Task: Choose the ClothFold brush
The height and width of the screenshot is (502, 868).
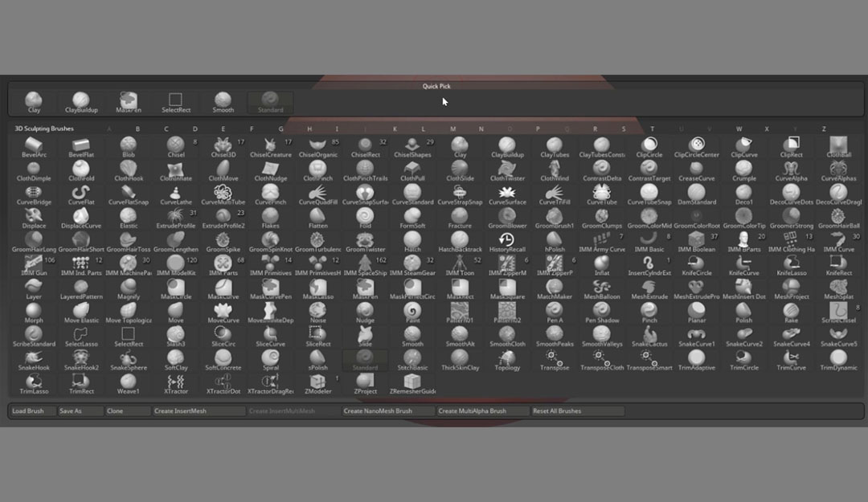Action: point(81,172)
